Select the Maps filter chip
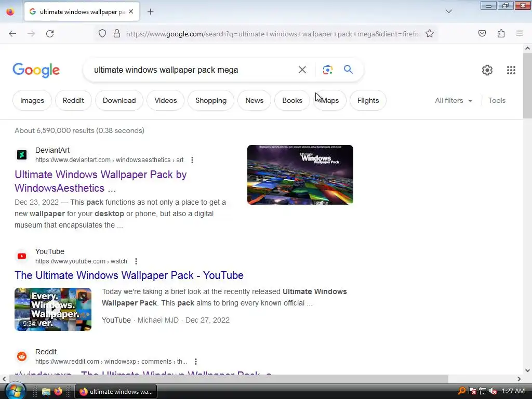The width and height of the screenshot is (532, 399). tap(330, 100)
